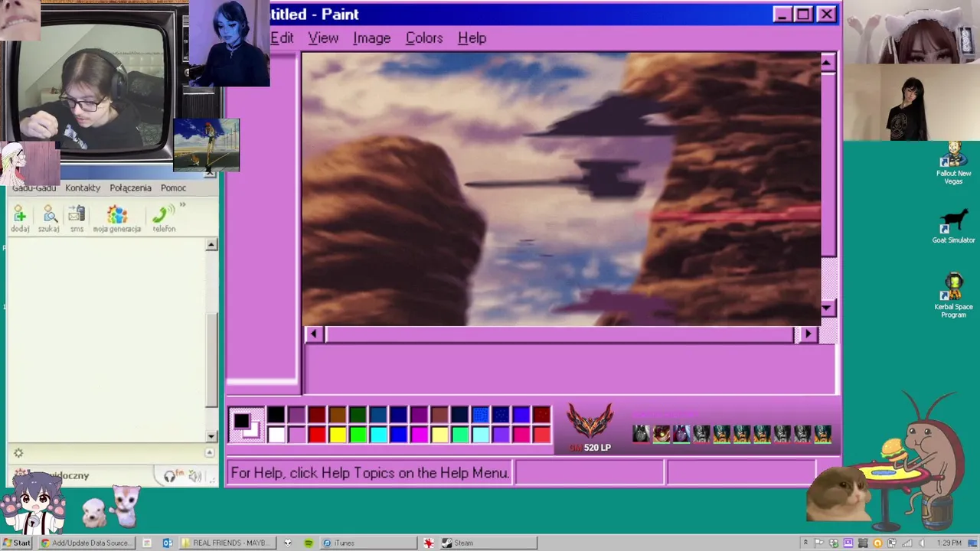Select the brown swatch in top palette row
980x551 pixels.
338,415
